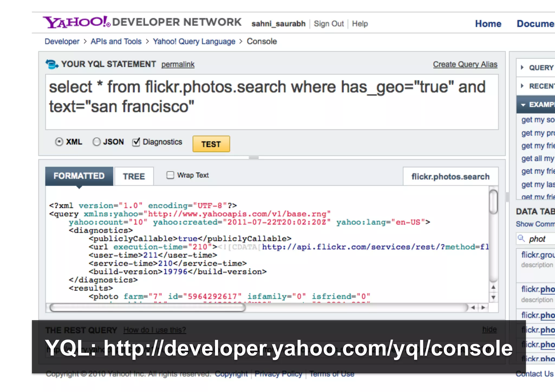Click the service-time 210 line
This screenshot has height=392, width=555.
click(168, 263)
